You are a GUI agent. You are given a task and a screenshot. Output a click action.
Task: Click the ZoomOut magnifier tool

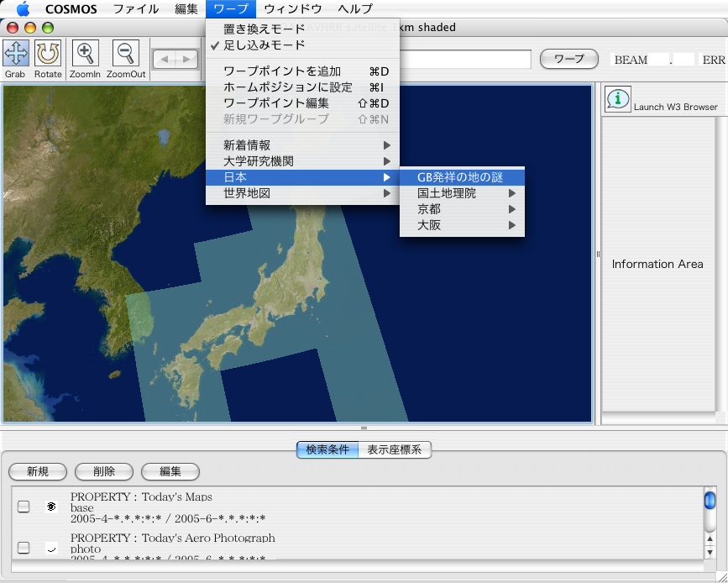click(x=126, y=53)
